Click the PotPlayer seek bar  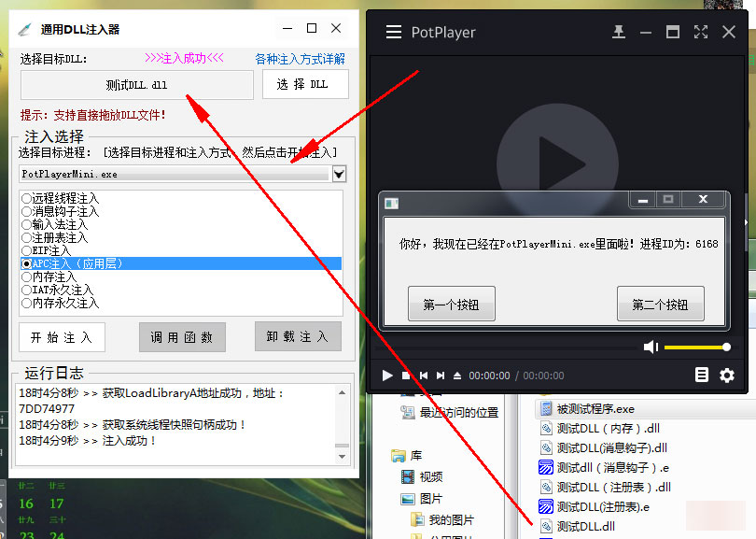click(506, 348)
